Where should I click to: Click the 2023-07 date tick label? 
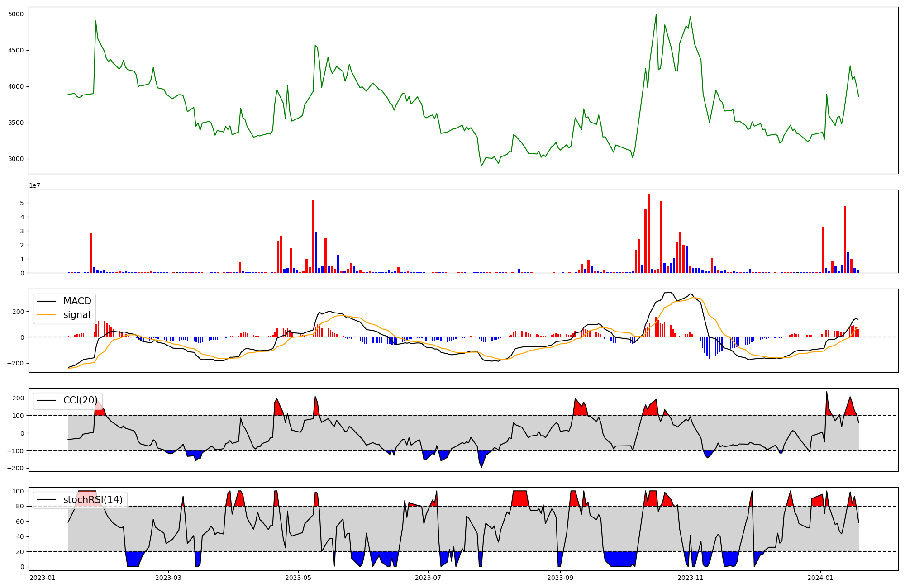(x=428, y=578)
